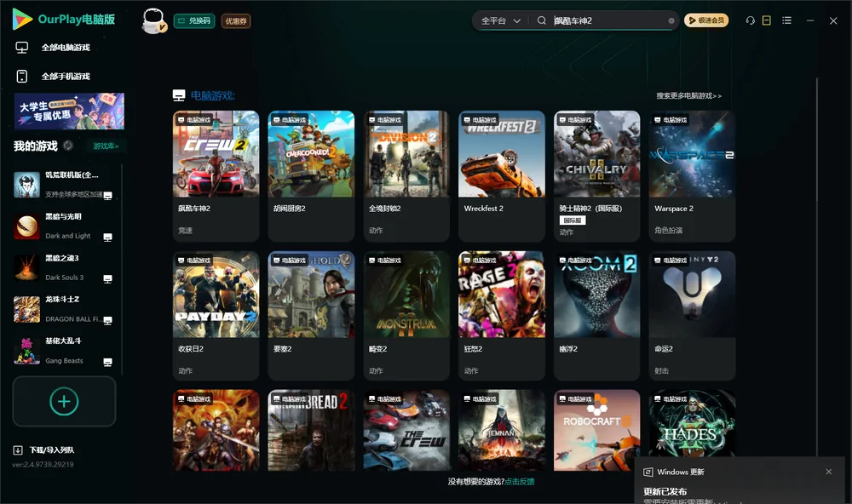Expand the 全平台 platform dropdown
This screenshot has width=852, height=504.
pos(500,20)
